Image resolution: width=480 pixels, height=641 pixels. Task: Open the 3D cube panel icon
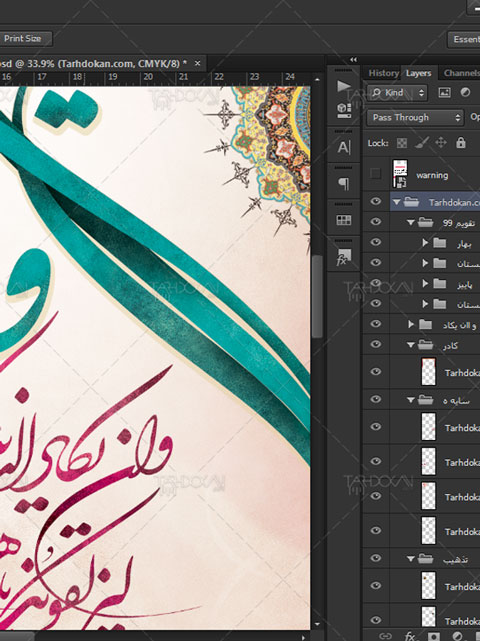(x=343, y=110)
